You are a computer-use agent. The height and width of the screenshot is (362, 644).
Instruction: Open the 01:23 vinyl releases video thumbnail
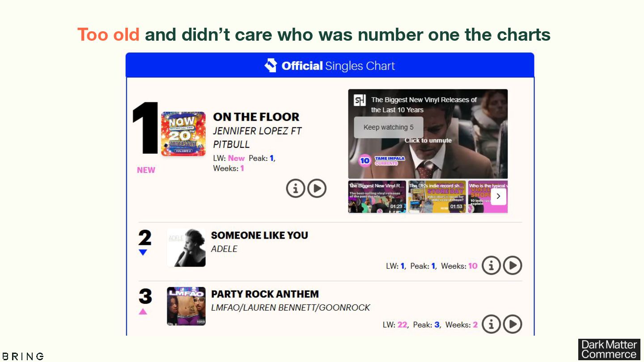(x=377, y=197)
